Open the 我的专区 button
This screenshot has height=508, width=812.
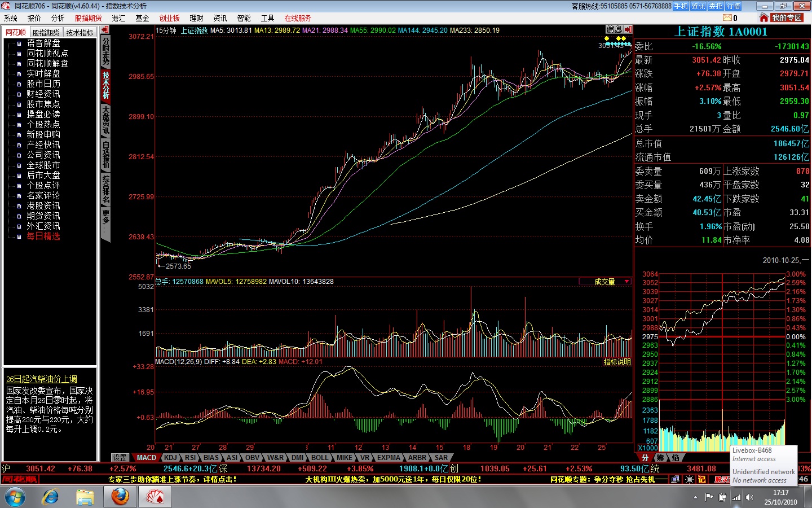click(787, 18)
